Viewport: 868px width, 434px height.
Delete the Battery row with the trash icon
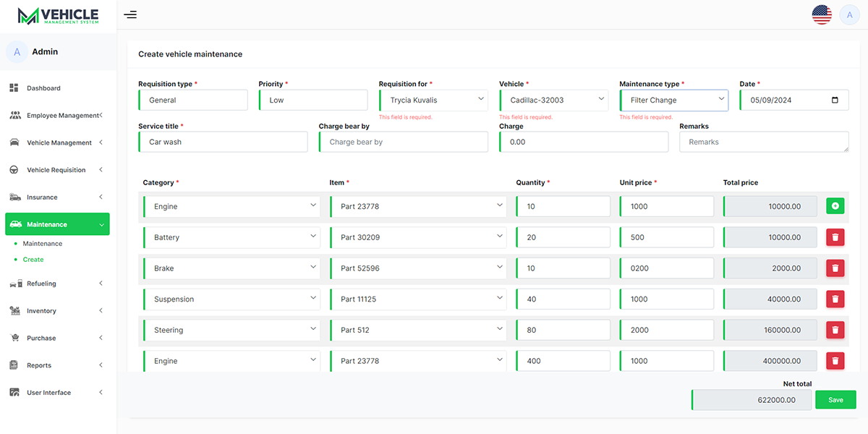pyautogui.click(x=835, y=237)
